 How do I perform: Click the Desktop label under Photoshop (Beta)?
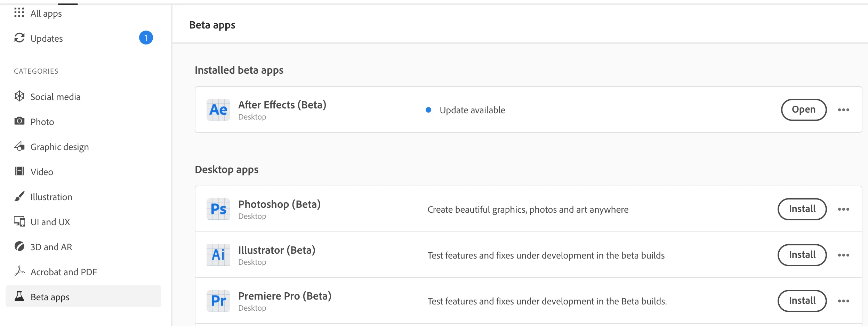pyautogui.click(x=252, y=216)
